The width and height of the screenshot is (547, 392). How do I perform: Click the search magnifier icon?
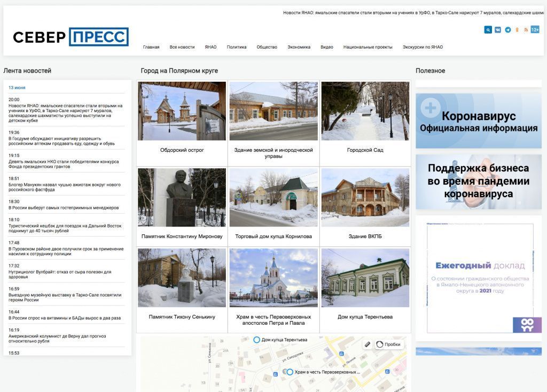[488, 30]
